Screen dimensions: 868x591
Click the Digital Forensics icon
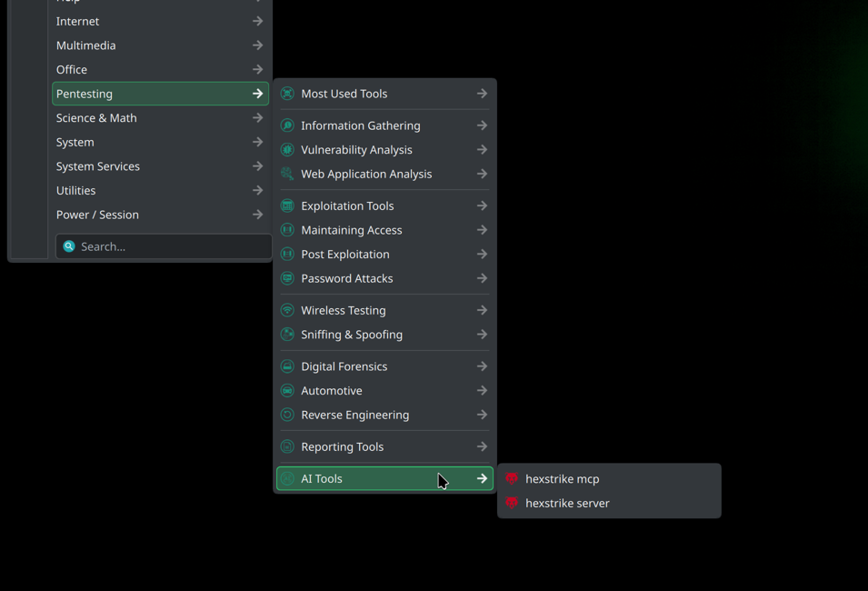[287, 366]
